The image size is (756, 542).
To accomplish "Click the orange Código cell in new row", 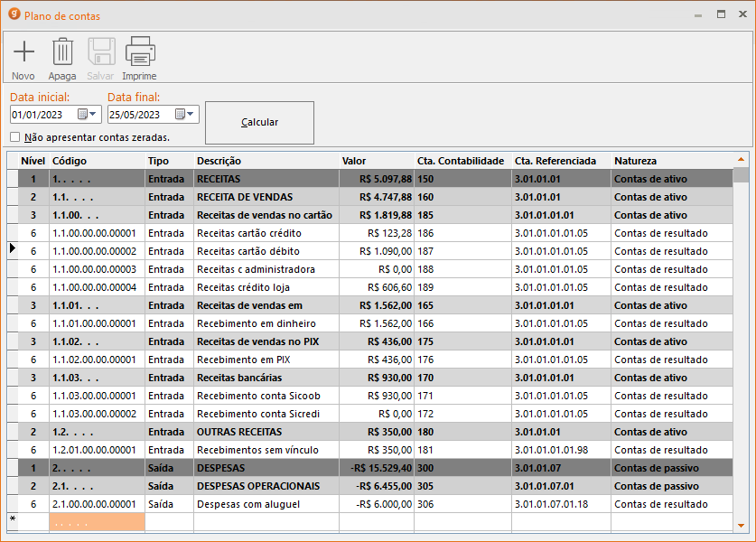I will click(x=98, y=522).
